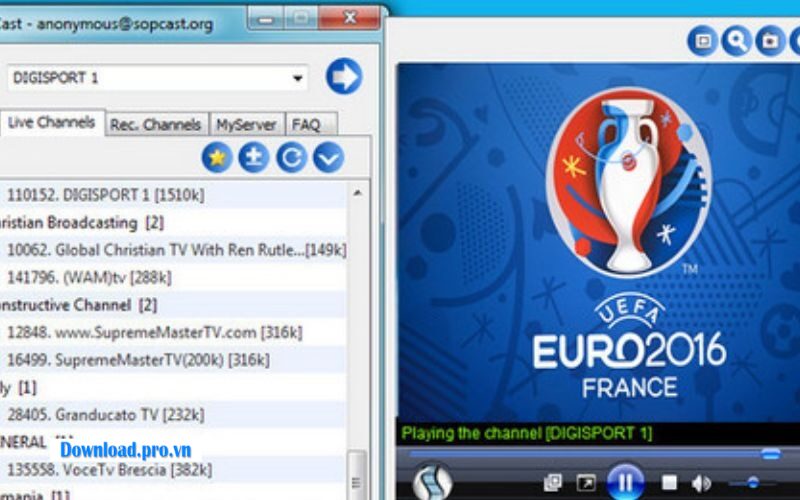Screen dimensions: 800x500
Task: Select the Christian Broadcasting [2] group
Action: tap(173, 222)
